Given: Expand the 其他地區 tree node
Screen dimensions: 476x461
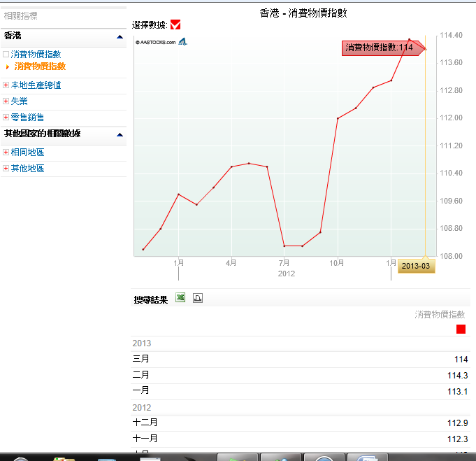Looking at the screenshot, I should pos(6,168).
